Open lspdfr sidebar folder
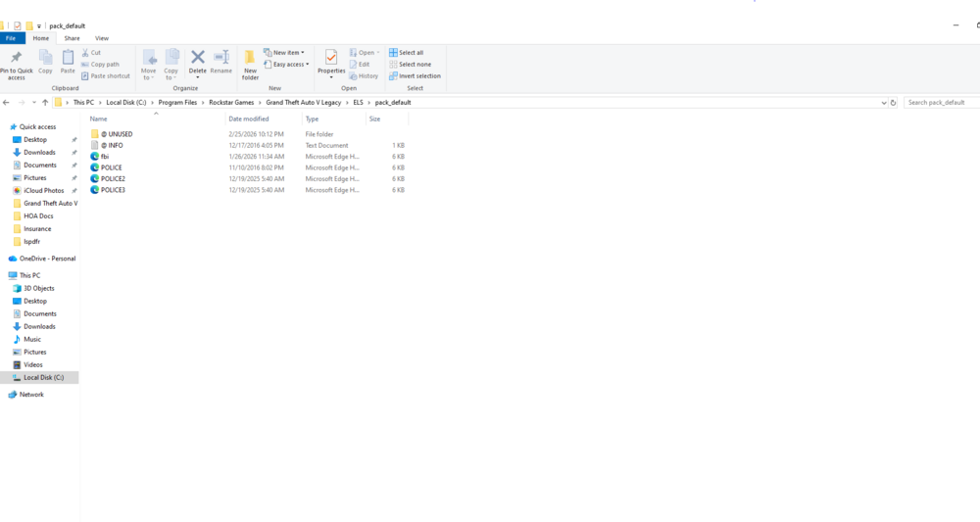Viewport: 980px width, 522px height. point(32,242)
